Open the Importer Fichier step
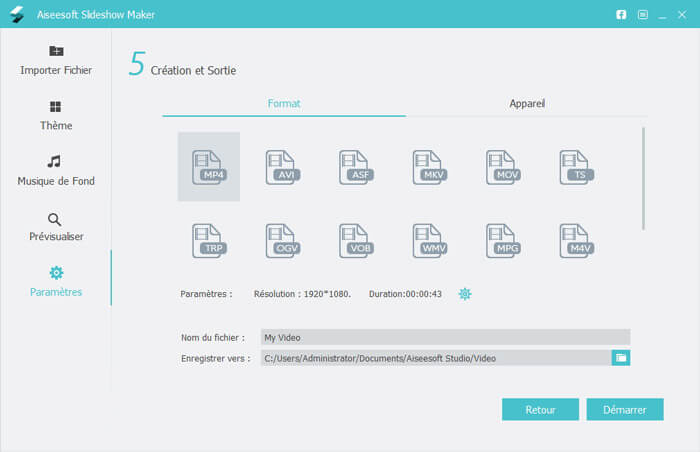The width and height of the screenshot is (700, 452). [x=56, y=60]
